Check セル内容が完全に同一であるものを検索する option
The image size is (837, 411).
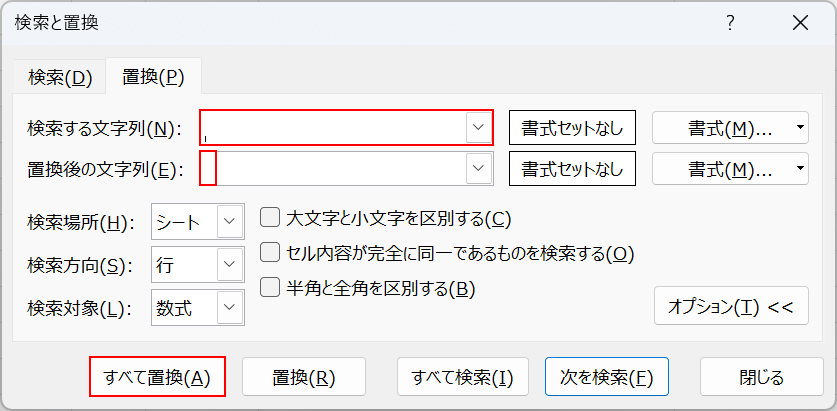click(x=269, y=253)
